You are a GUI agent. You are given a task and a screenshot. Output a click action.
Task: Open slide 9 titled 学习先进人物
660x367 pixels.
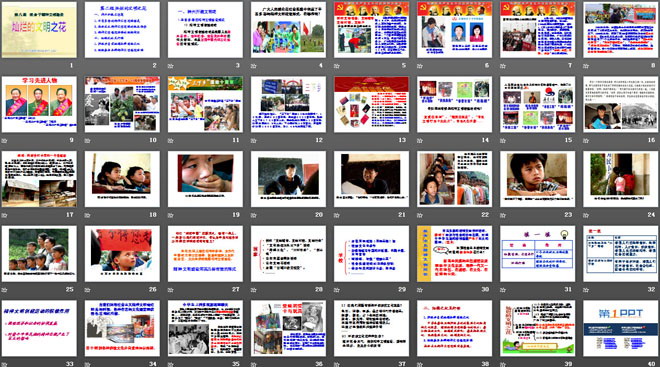click(39, 104)
